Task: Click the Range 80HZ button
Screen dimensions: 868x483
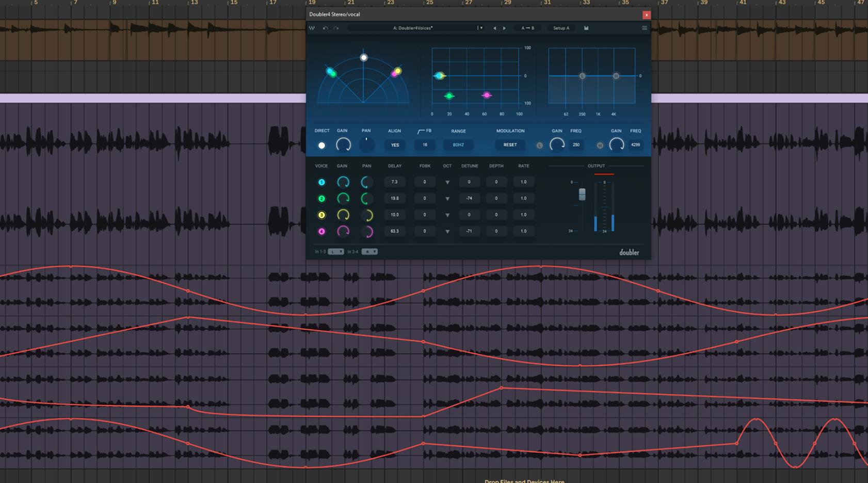Action: click(x=458, y=145)
